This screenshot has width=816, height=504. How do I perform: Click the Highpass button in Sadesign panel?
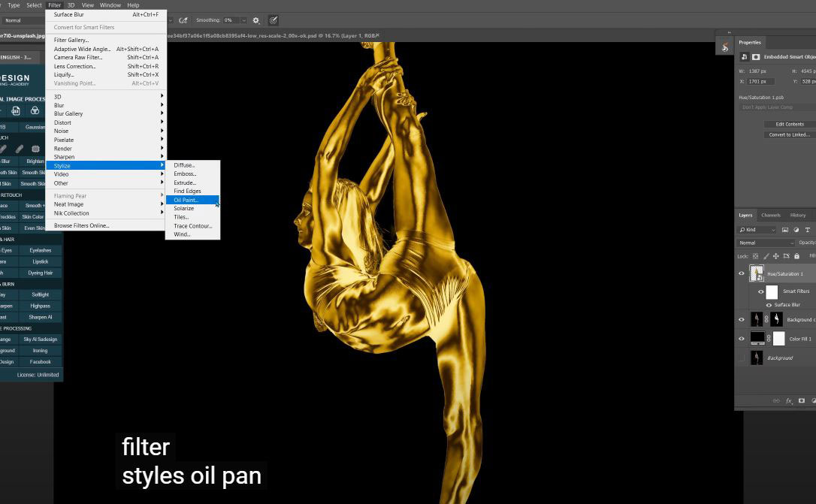pyautogui.click(x=40, y=306)
